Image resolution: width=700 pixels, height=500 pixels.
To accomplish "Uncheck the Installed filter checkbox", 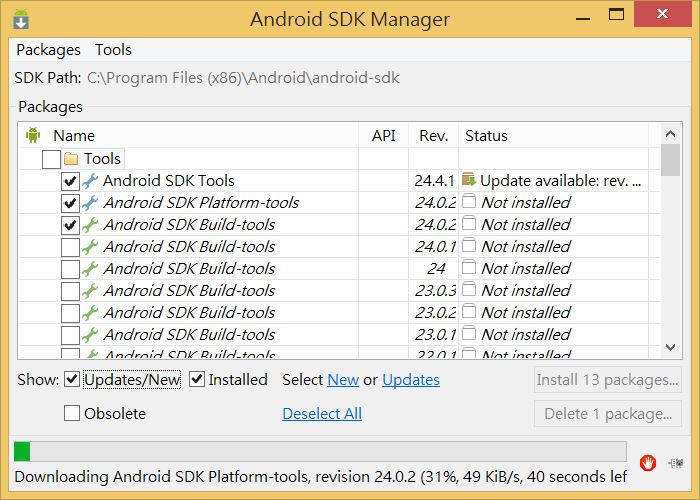I will [197, 379].
